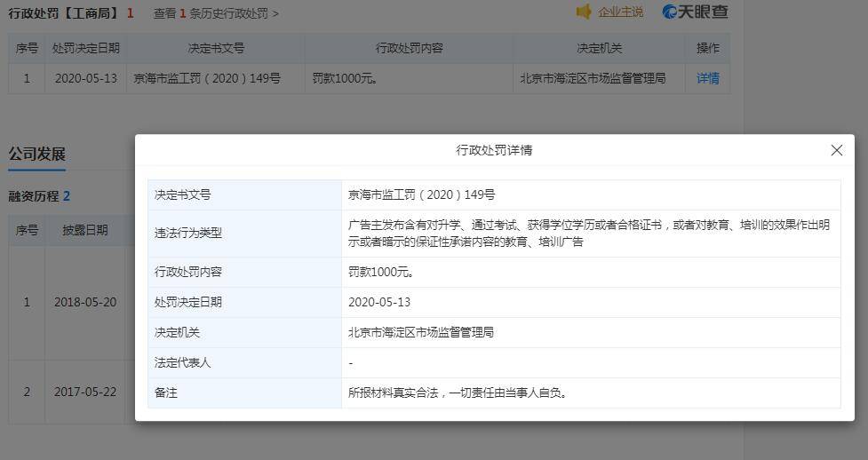
Task: Click 行政处罚内容 column header in background table
Action: tap(409, 48)
